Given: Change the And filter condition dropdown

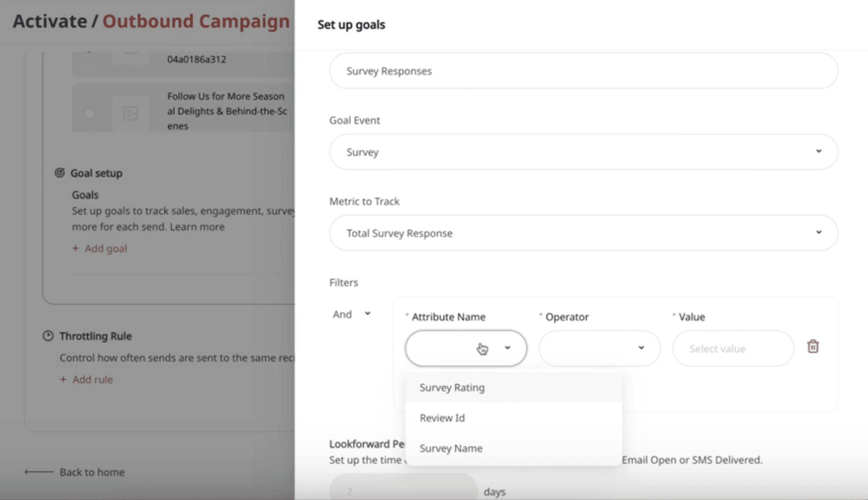Looking at the screenshot, I should point(351,314).
